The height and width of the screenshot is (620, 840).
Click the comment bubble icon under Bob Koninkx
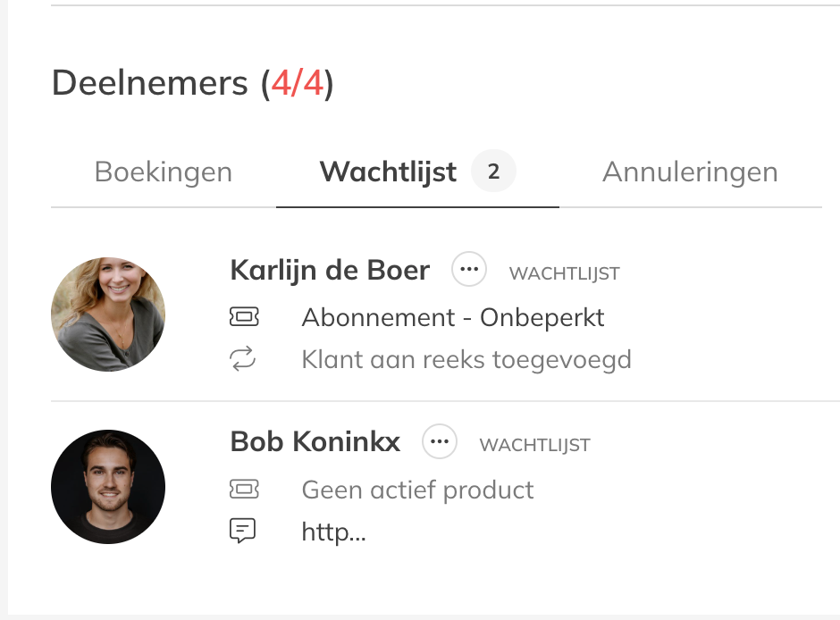point(242,532)
